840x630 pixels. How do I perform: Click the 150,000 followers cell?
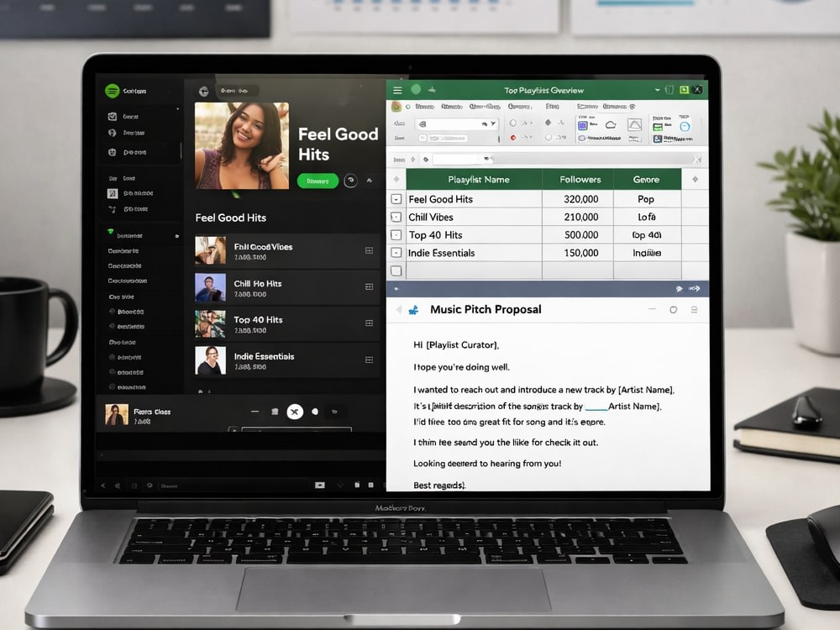(578, 252)
